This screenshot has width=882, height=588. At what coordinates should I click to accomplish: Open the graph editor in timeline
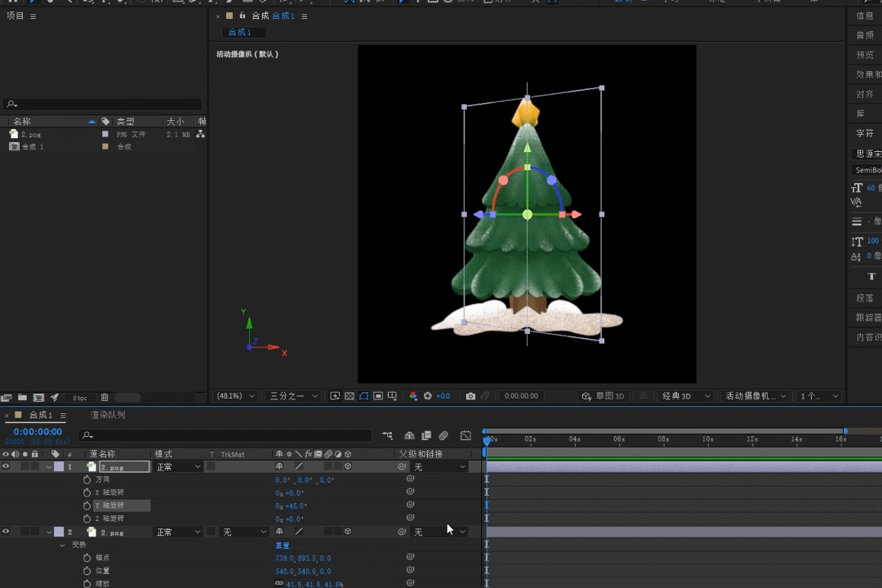click(465, 436)
